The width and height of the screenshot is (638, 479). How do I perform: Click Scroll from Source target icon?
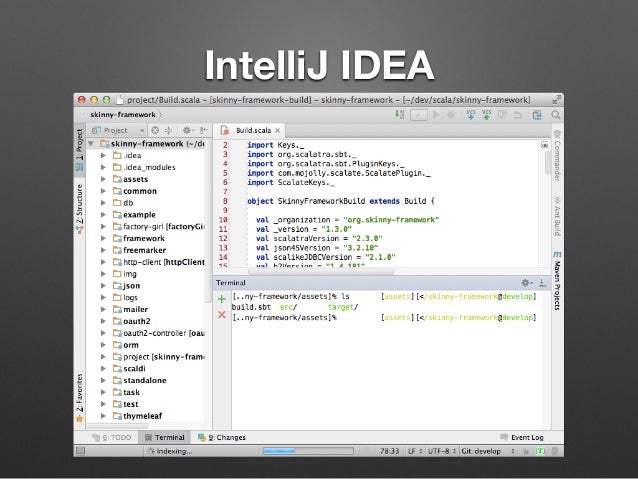coord(155,130)
